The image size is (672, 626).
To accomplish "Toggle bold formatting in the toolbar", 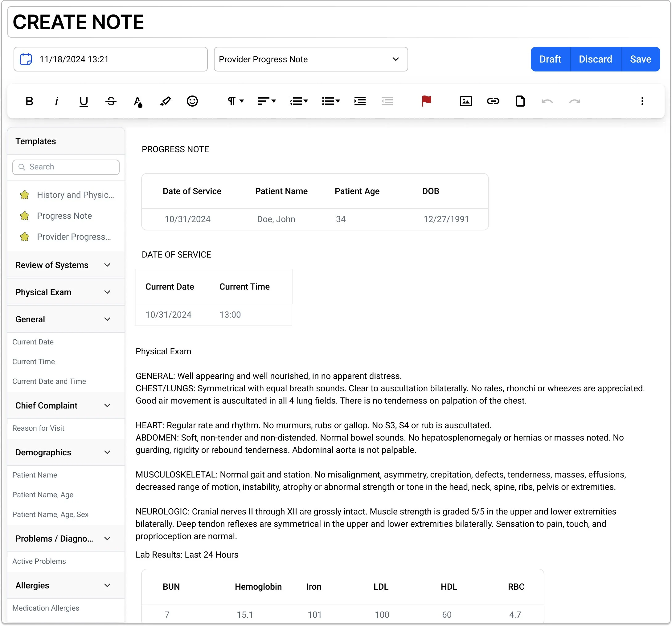I will pyautogui.click(x=29, y=101).
